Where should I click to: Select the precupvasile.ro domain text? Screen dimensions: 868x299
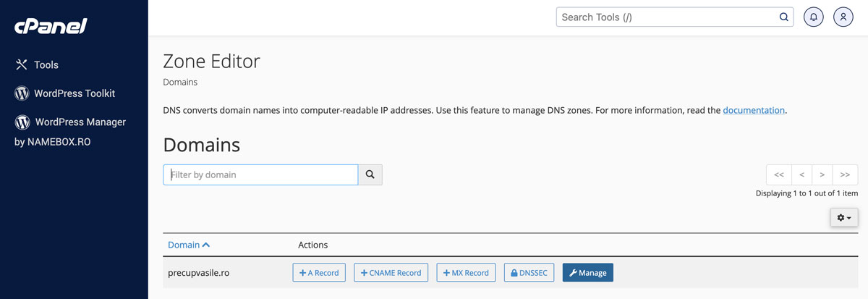tap(199, 273)
